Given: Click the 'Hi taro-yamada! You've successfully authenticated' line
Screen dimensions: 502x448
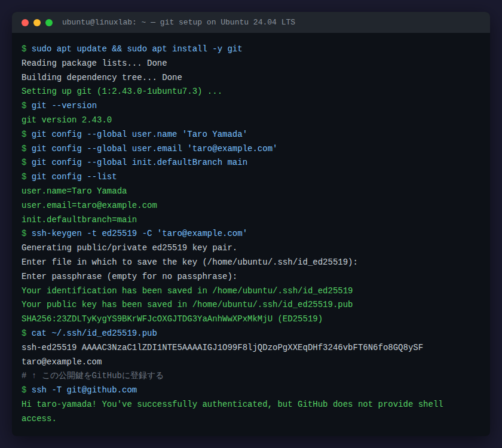Looking at the screenshot, I should pos(232,404).
